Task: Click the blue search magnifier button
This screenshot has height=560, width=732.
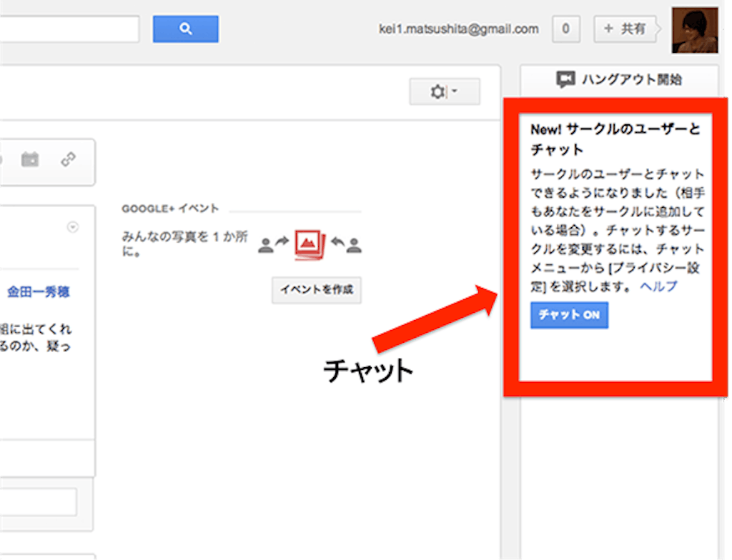Action: coord(186,29)
